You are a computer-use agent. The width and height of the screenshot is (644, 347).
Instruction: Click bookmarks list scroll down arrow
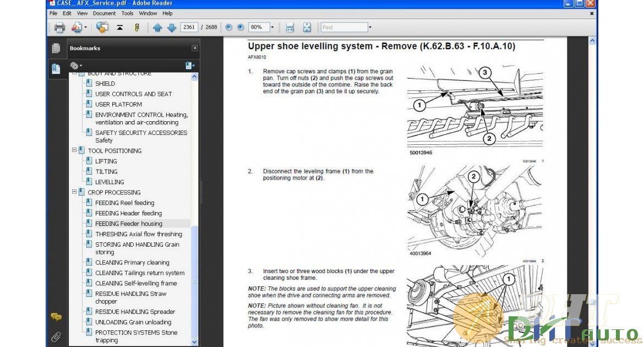pos(194,341)
